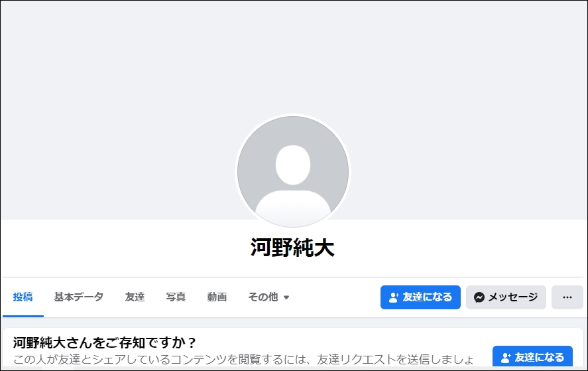Open the default profile picture avatar

293,172
